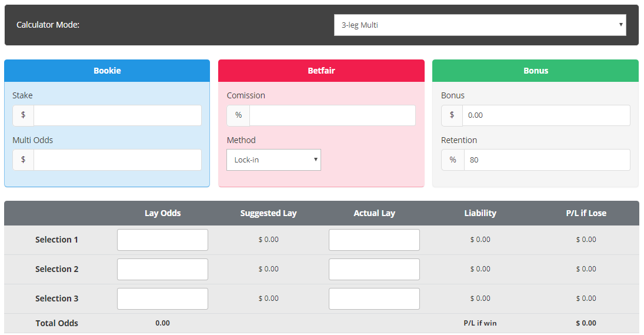
Task: Click the Betfair panel header
Action: click(321, 71)
